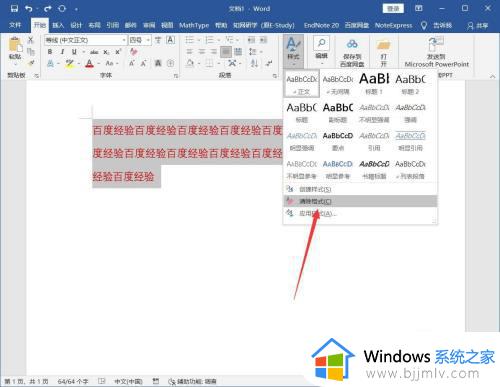
Task: Save document to Baidu Netdisk
Action: [352, 52]
